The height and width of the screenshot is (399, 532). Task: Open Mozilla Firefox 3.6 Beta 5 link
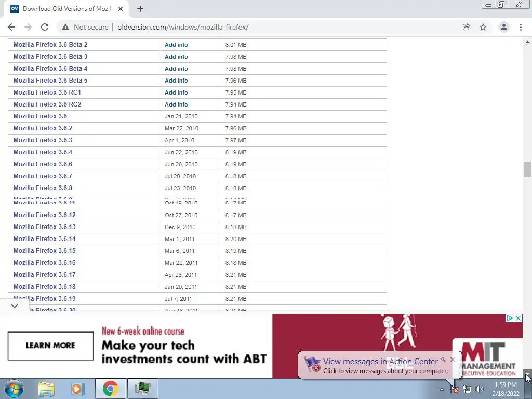point(50,81)
